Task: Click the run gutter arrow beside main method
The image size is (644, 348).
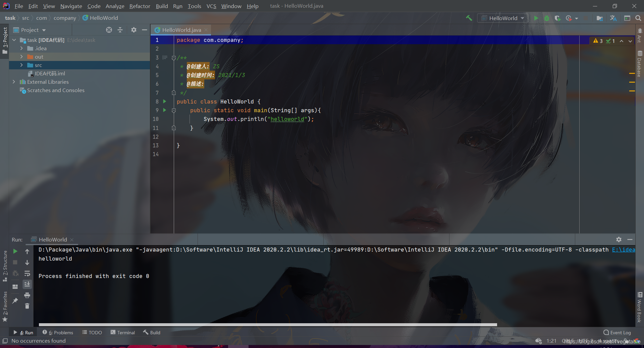Action: point(165,110)
